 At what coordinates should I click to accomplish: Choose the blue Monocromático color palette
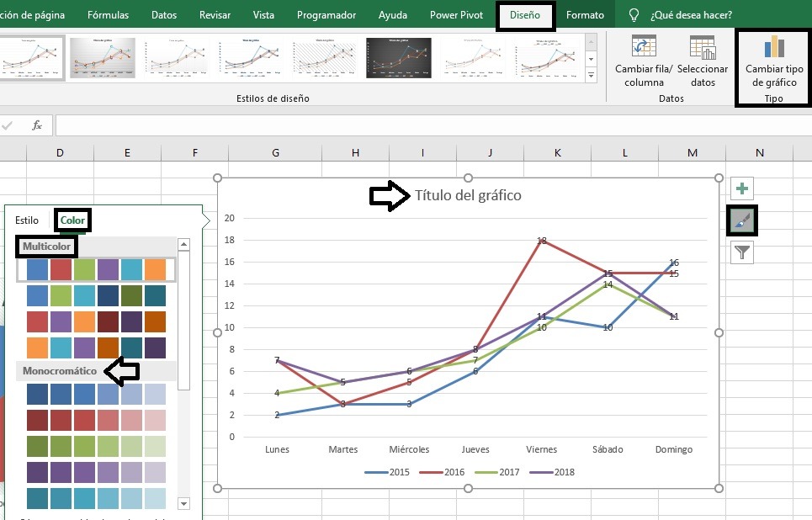pyautogui.click(x=97, y=394)
